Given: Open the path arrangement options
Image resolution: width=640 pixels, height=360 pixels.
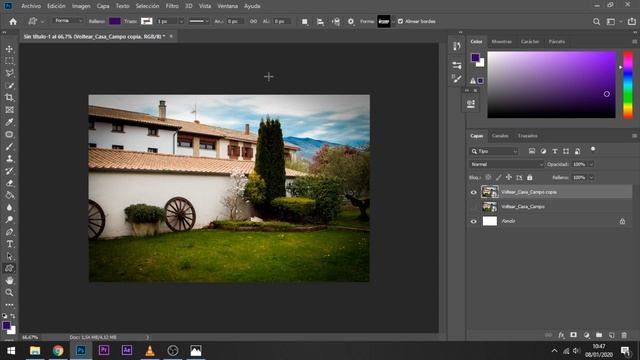Looking at the screenshot, I should click(336, 21).
